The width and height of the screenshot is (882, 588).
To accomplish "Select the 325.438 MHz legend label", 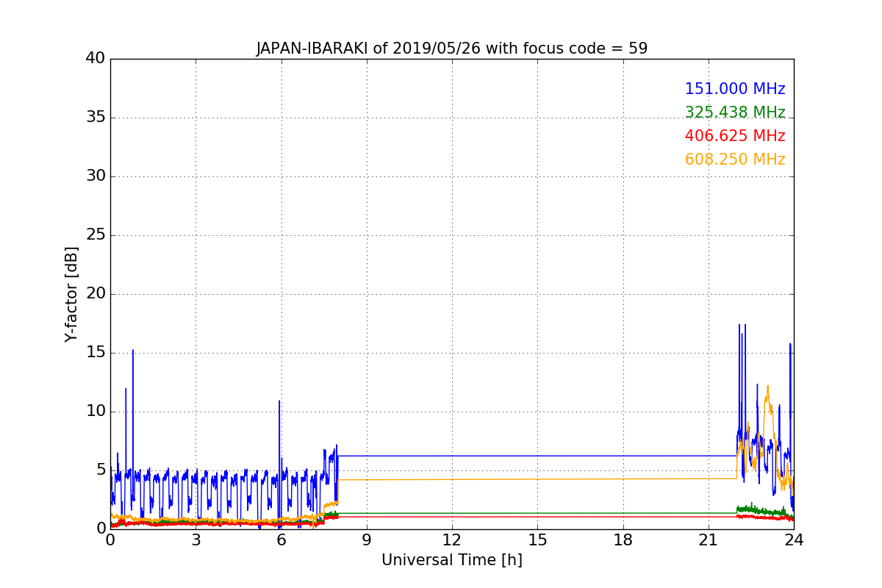I will pos(735,112).
